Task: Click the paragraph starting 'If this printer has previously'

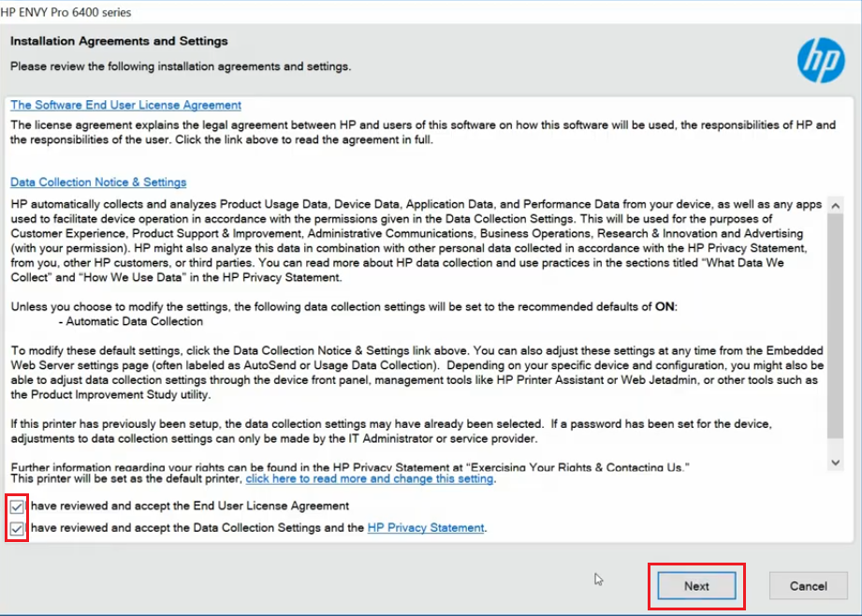Action: [x=391, y=432]
